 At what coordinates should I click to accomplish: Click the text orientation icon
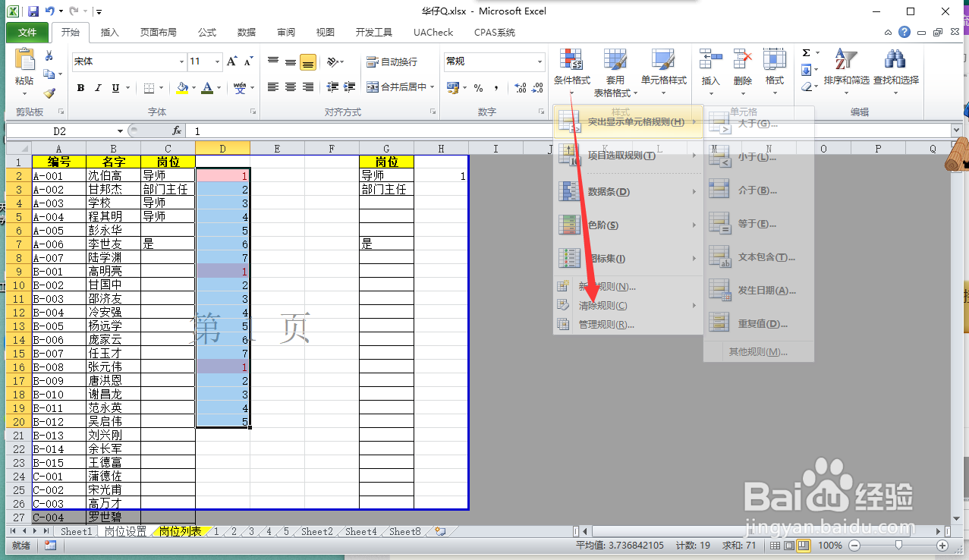coord(331,61)
